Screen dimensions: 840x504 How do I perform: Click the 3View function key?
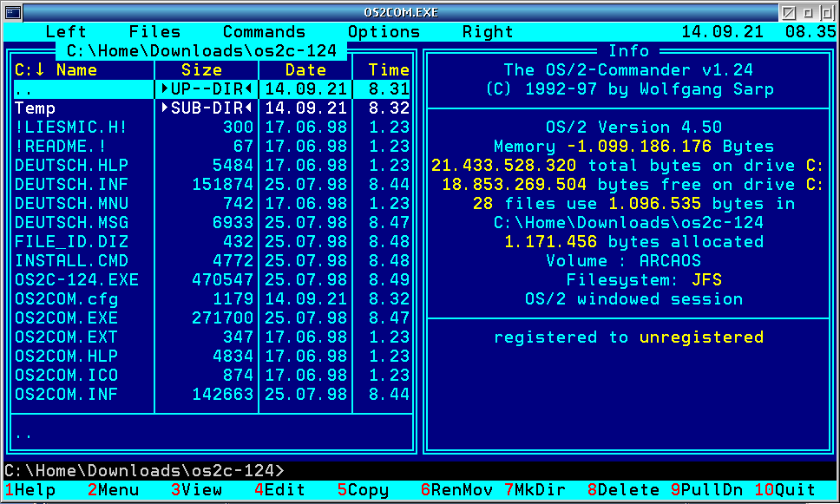tap(196, 489)
